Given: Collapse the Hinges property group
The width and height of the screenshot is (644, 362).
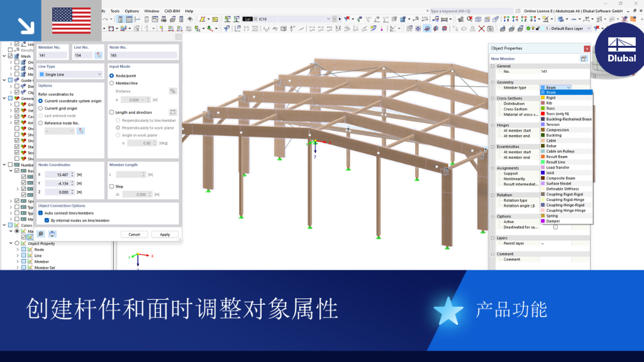Looking at the screenshot, I should (493, 125).
